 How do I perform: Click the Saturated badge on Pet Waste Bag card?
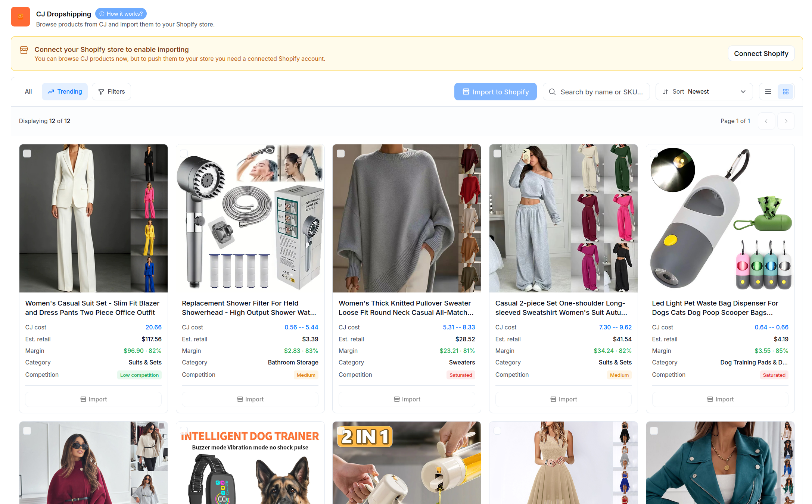click(774, 375)
